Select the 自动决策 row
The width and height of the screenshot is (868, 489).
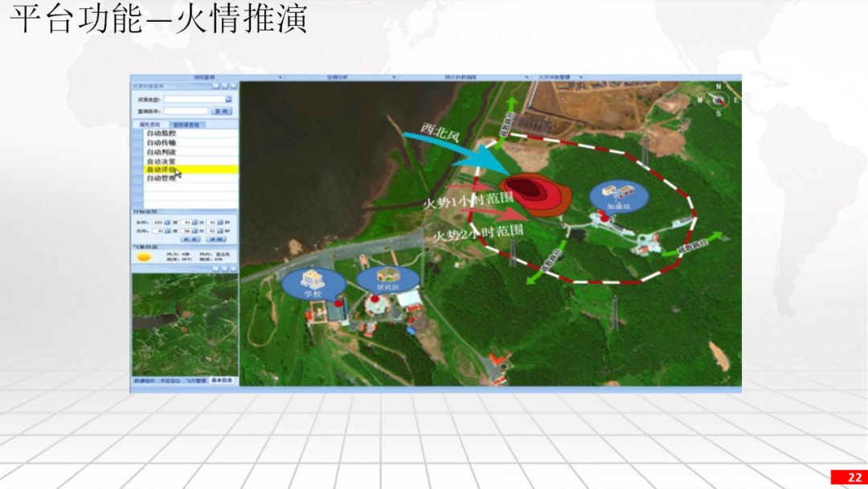(x=191, y=161)
